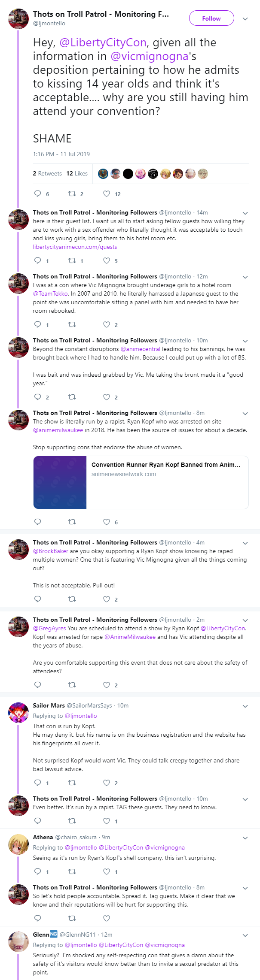
Task: Open more options chevron on main tweet
Action: click(x=245, y=19)
